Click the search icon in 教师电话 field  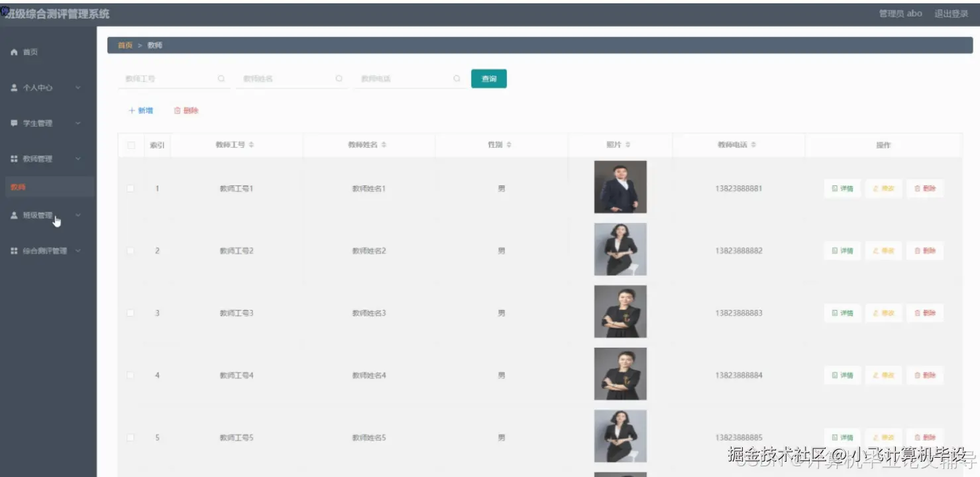point(457,79)
